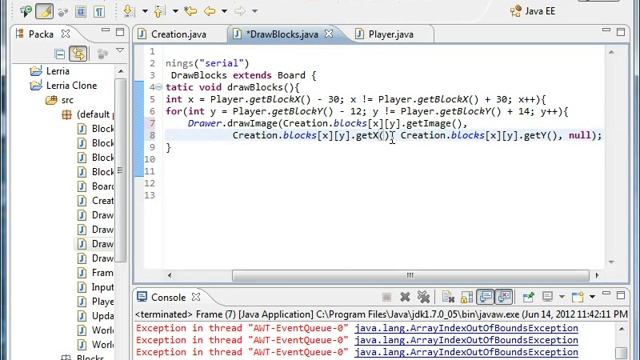Toggle show console on standard error
The height and width of the screenshot is (360, 640).
504,297
